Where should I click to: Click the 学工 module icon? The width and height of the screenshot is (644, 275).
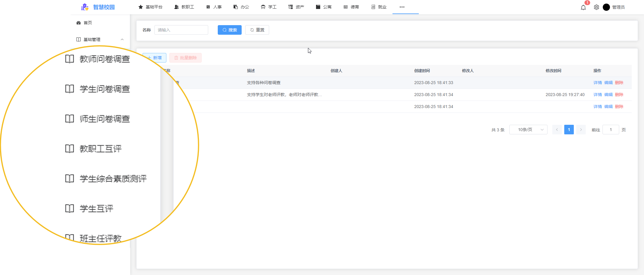(268, 7)
